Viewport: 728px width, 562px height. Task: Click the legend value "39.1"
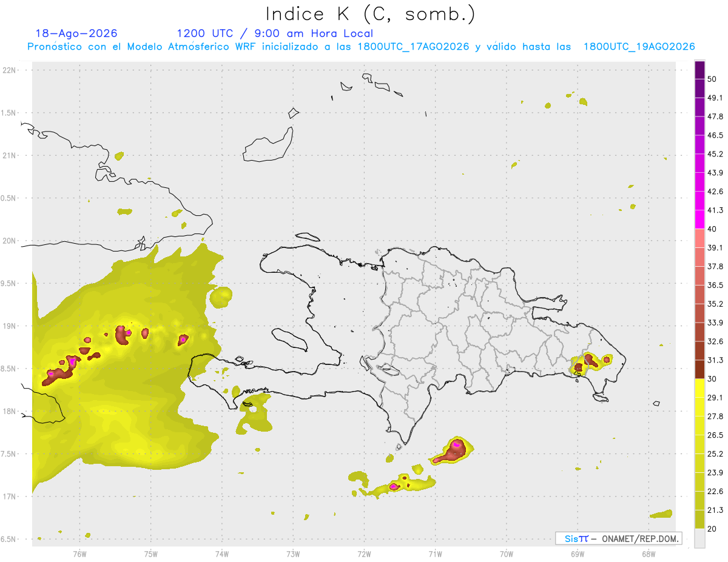[715, 248]
